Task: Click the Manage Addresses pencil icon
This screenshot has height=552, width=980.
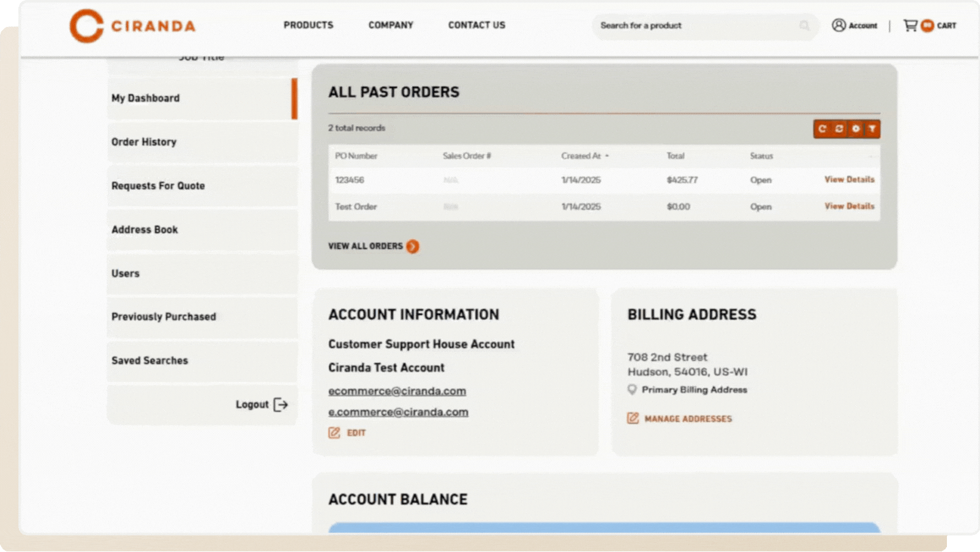Action: pyautogui.click(x=633, y=418)
